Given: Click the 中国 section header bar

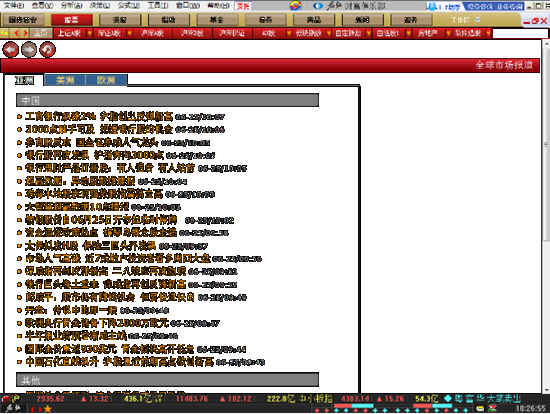Looking at the screenshot, I should tap(167, 100).
